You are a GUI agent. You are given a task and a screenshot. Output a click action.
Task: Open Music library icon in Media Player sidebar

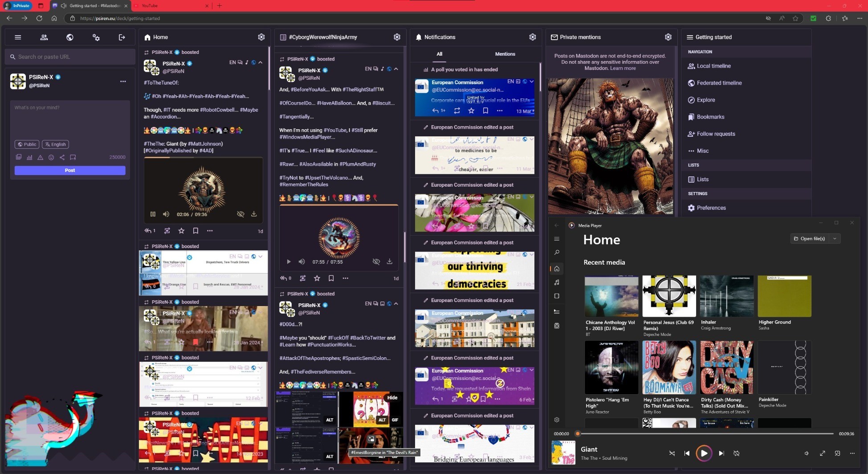point(557,282)
